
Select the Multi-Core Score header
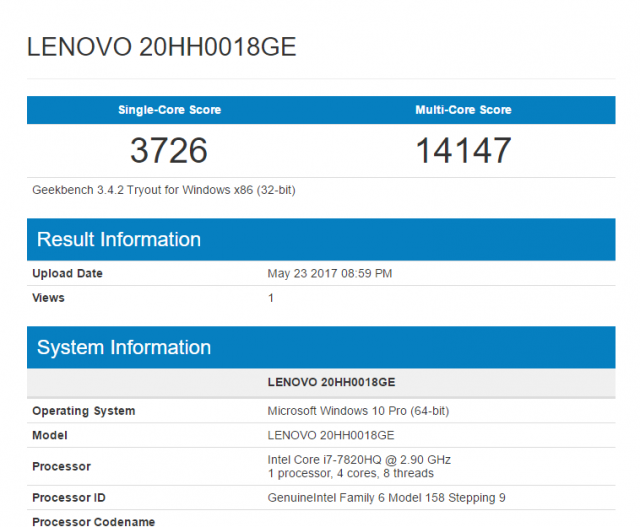coord(463,110)
